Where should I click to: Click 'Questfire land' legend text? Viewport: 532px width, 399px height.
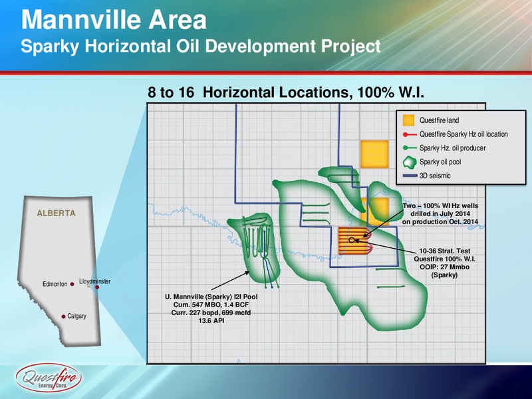pos(439,120)
